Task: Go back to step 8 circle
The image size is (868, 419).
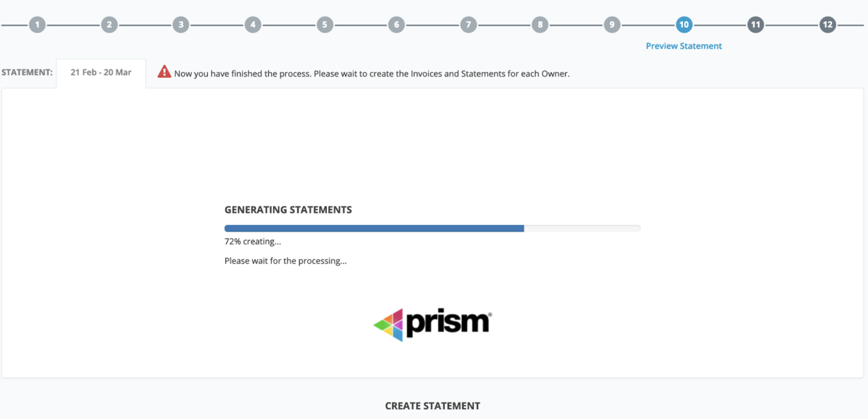Action: 540,25
